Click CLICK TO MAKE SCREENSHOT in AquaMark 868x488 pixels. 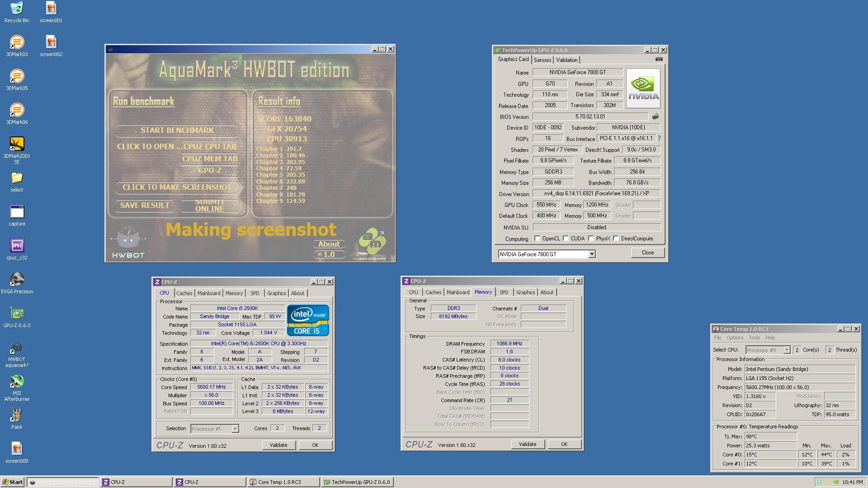click(177, 187)
